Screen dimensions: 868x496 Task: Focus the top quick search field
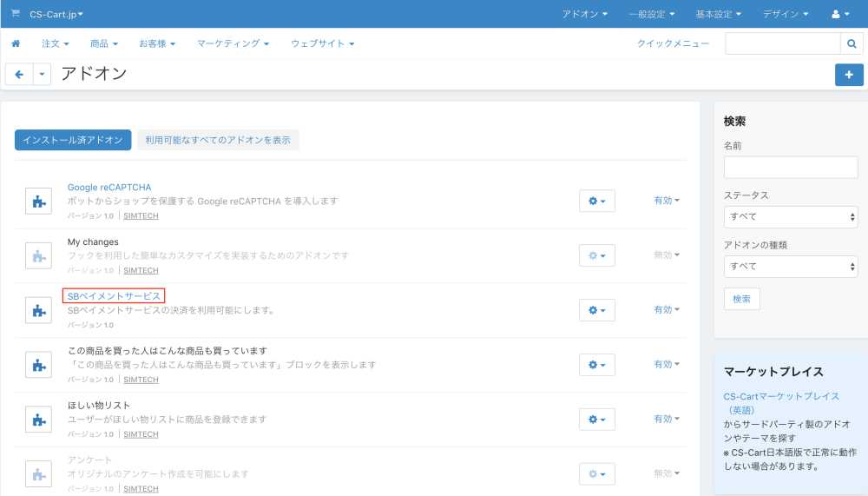pos(783,43)
